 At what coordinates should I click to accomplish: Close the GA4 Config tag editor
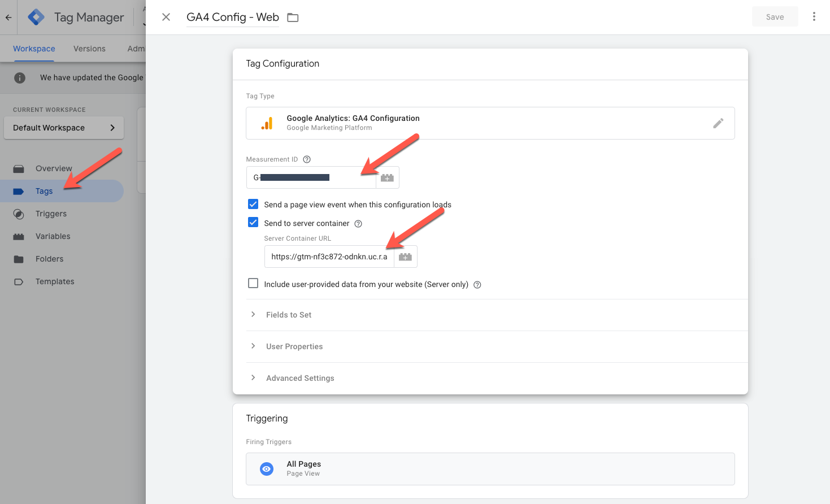(166, 17)
